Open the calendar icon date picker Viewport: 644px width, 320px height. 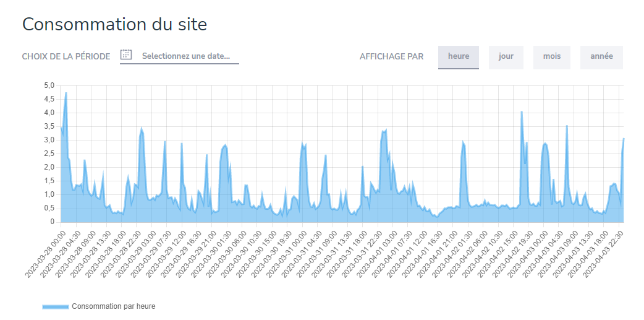(126, 54)
